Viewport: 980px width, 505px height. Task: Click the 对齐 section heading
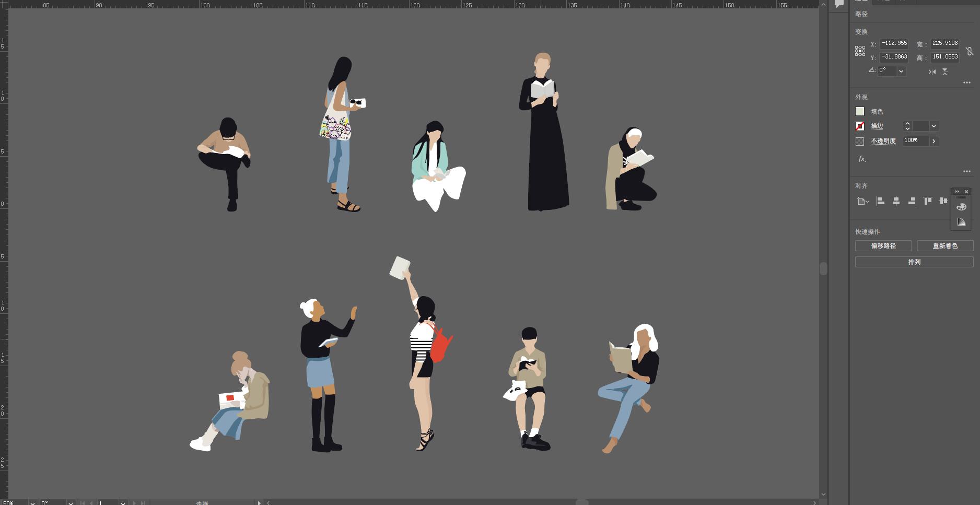[x=861, y=186]
